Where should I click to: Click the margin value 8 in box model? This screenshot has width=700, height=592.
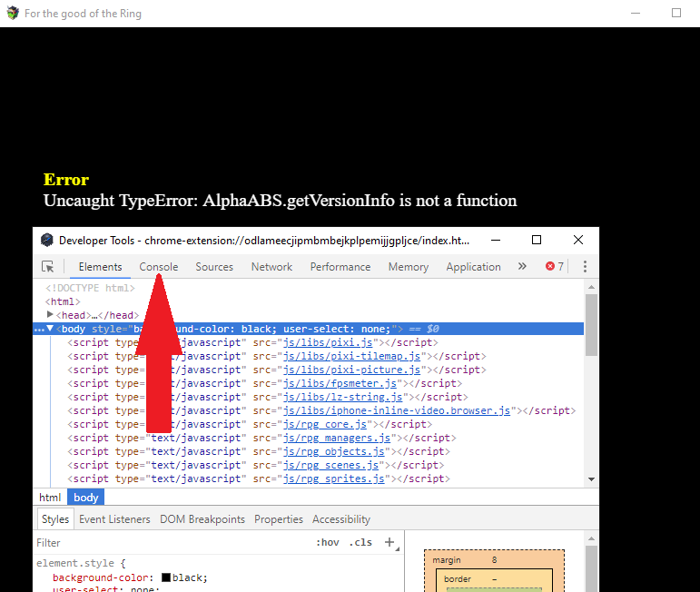(494, 560)
